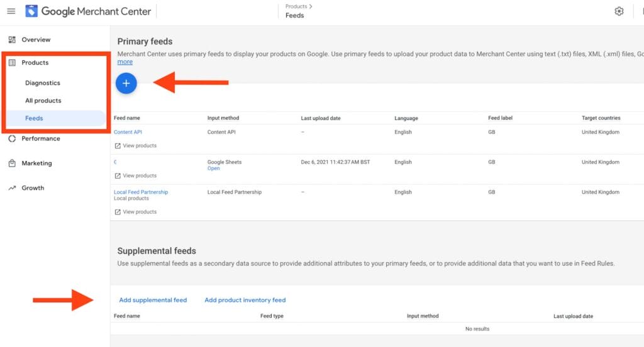View products for Content API feed
This screenshot has width=644, height=347.
click(x=140, y=146)
